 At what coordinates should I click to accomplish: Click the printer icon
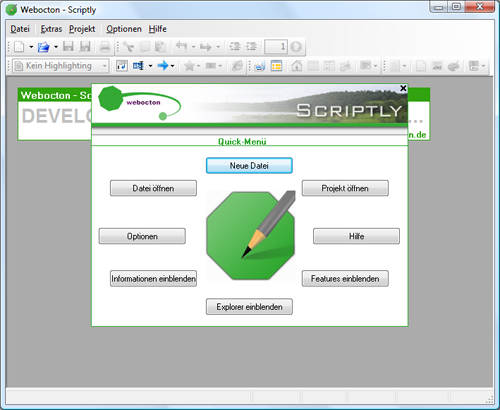105,47
